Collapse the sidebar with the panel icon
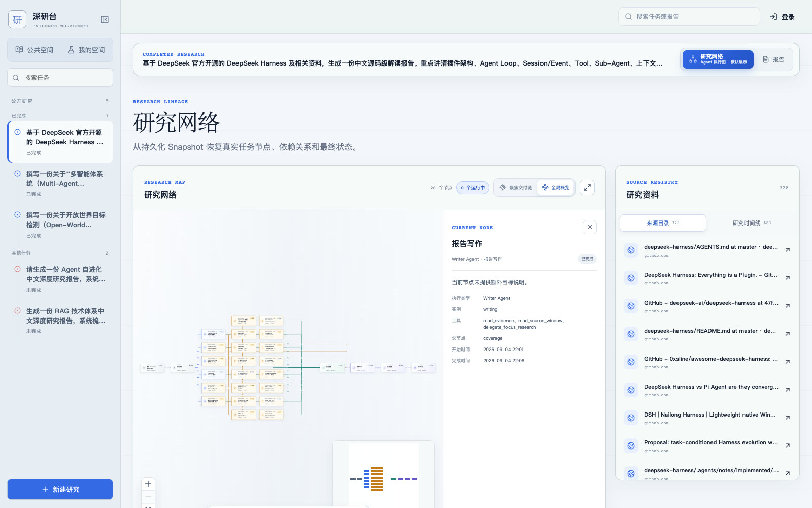Screen dimensions: 812x508 pos(105,19)
